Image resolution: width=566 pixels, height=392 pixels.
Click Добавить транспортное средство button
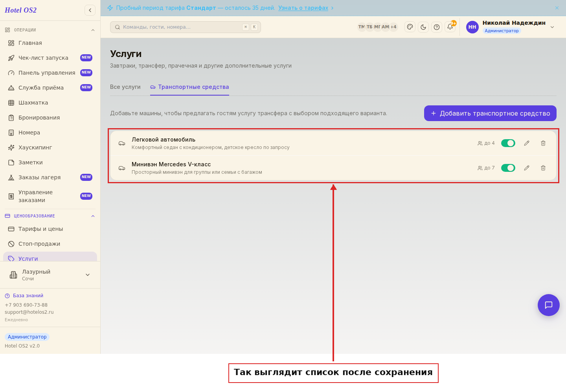click(490, 113)
